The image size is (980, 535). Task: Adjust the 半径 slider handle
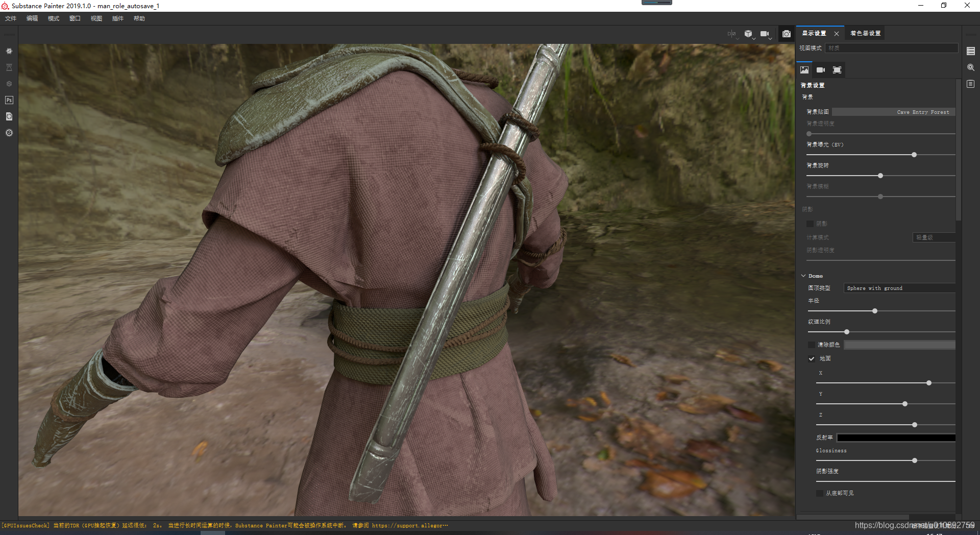click(875, 311)
